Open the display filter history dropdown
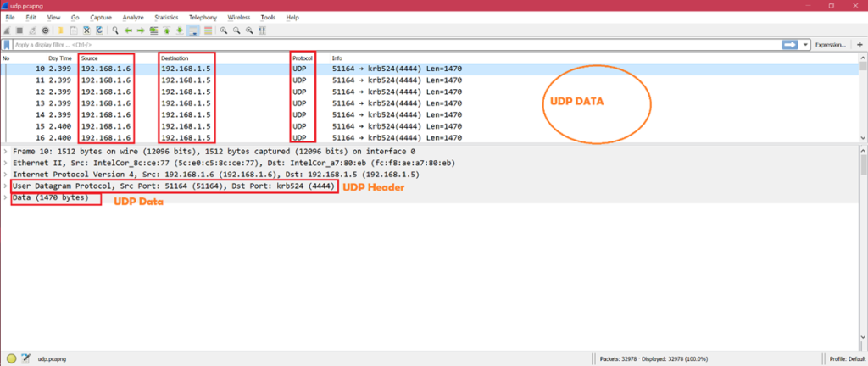 tap(806, 44)
